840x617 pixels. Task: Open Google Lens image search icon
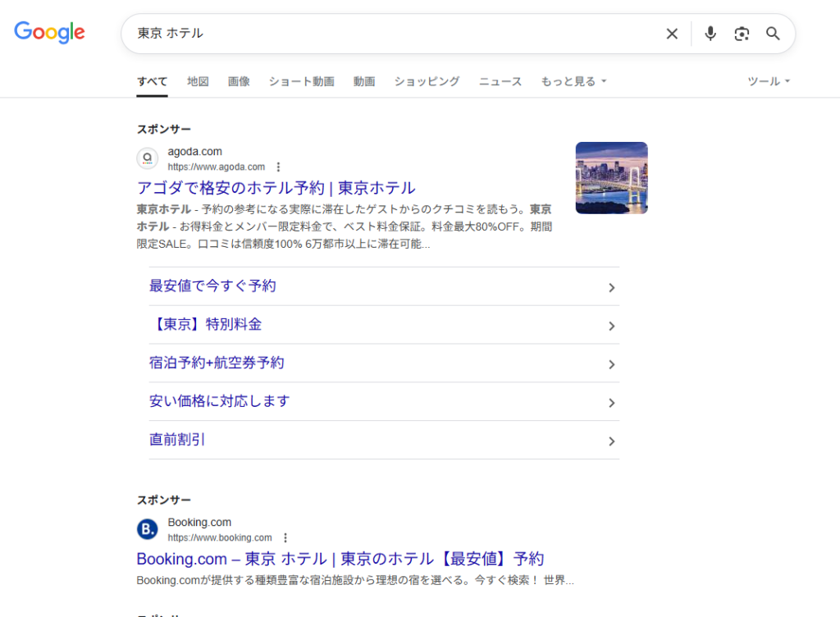742,34
